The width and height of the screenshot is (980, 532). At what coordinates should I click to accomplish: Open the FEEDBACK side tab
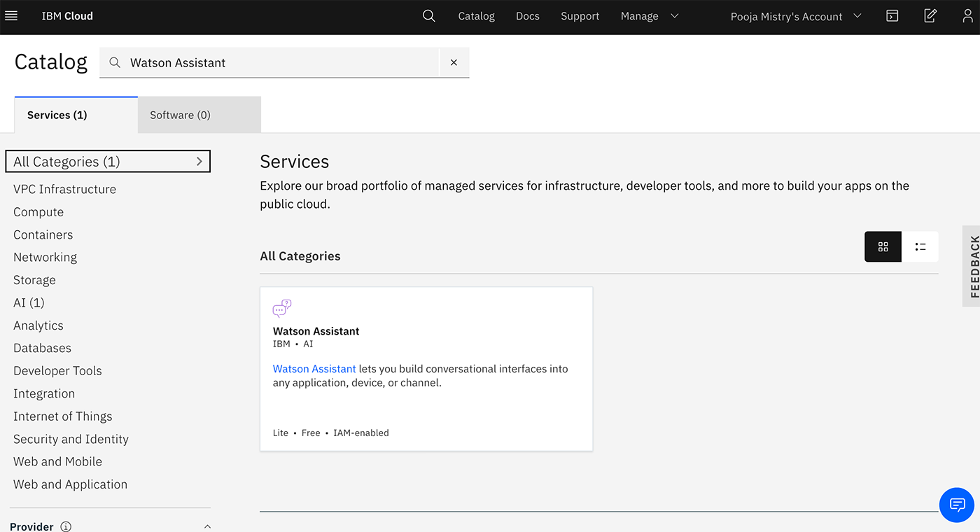tap(972, 266)
